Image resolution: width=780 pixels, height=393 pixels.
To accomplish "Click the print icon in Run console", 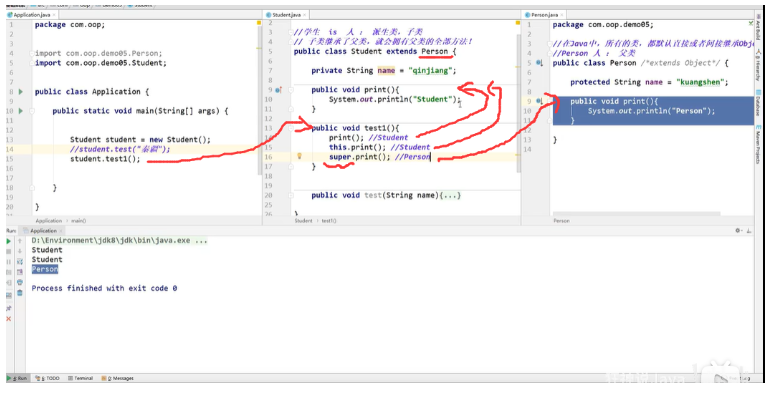I will [20, 282].
